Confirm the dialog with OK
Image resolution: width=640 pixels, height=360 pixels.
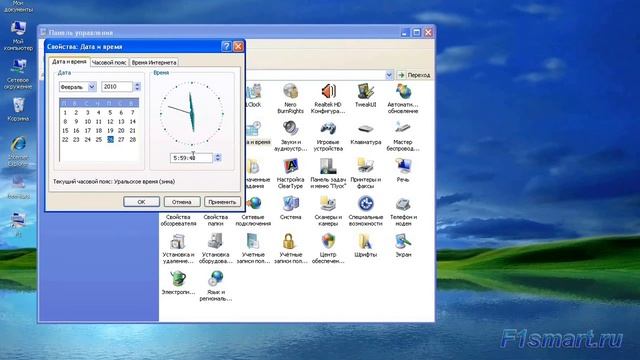click(141, 202)
